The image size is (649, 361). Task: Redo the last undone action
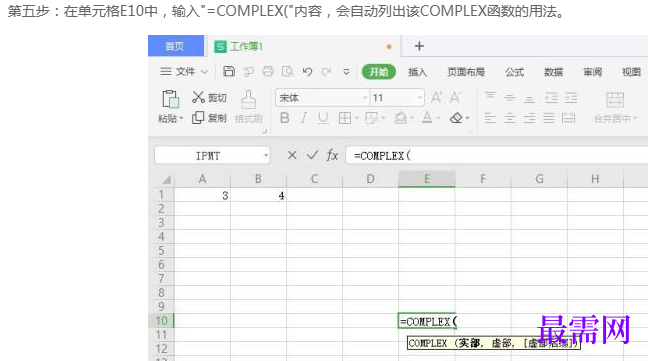click(x=327, y=72)
